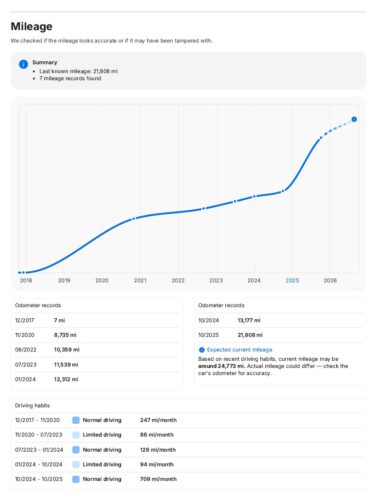Select the 10/2024 data point on the graph
The width and height of the screenshot is (377, 500).
[x=283, y=191]
